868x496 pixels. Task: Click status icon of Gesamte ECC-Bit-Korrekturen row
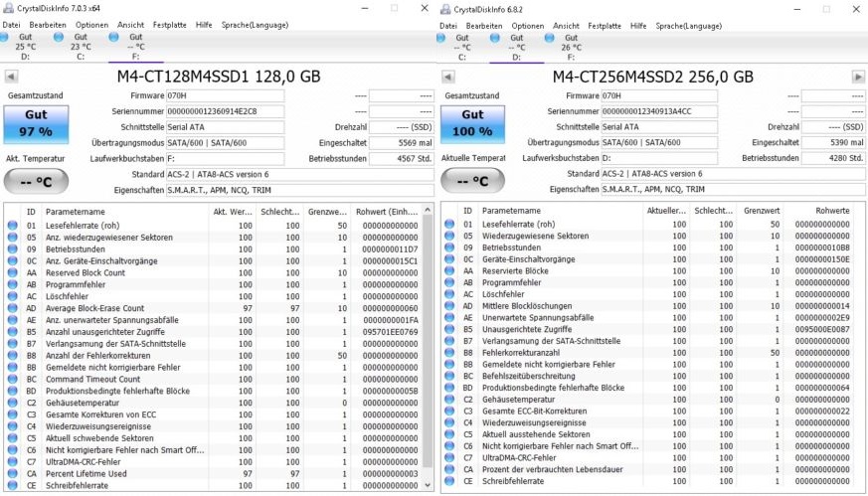(449, 412)
